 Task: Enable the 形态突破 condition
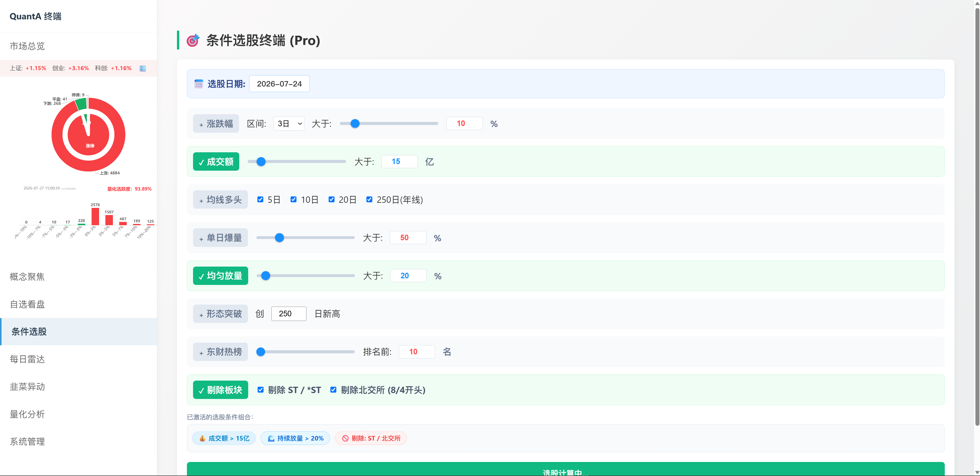tap(220, 314)
